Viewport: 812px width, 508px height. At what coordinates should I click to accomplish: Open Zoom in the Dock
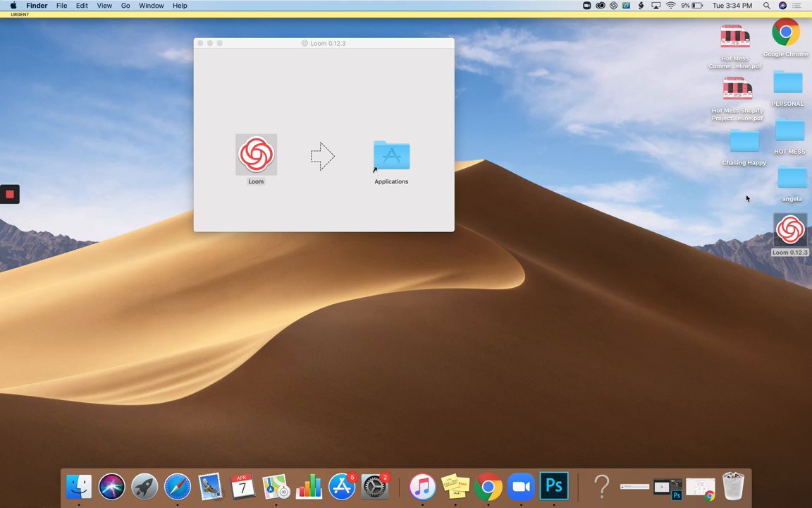pyautogui.click(x=521, y=487)
